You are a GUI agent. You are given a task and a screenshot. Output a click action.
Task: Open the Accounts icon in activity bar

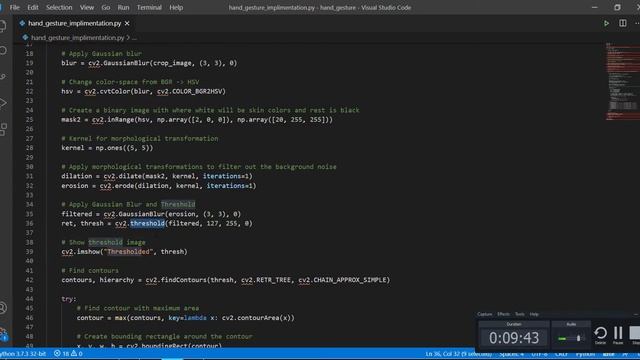(3, 308)
